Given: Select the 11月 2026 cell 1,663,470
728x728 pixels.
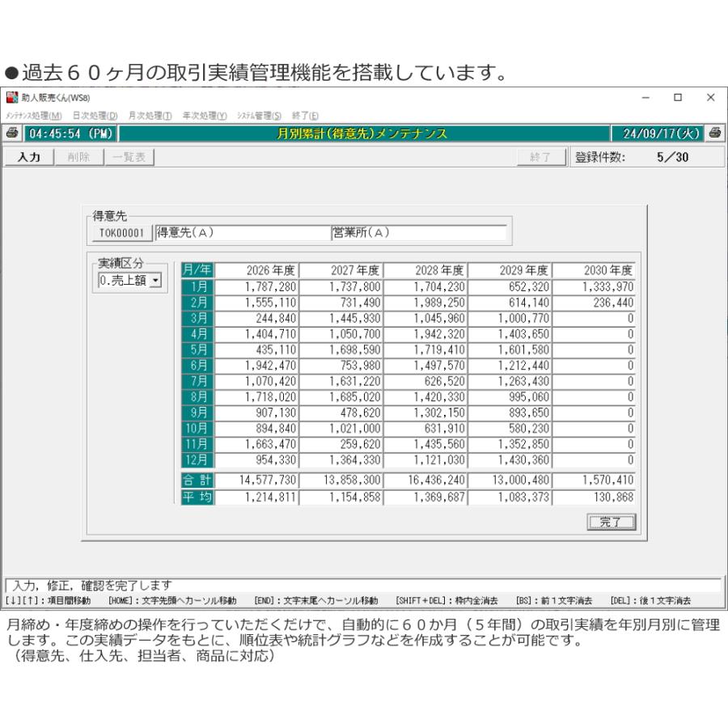Looking at the screenshot, I should (256, 444).
